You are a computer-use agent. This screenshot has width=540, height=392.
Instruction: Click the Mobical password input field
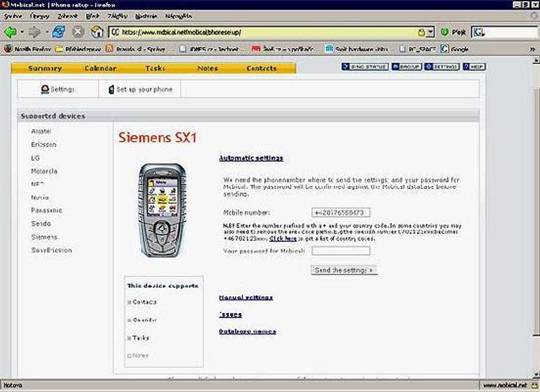point(340,251)
